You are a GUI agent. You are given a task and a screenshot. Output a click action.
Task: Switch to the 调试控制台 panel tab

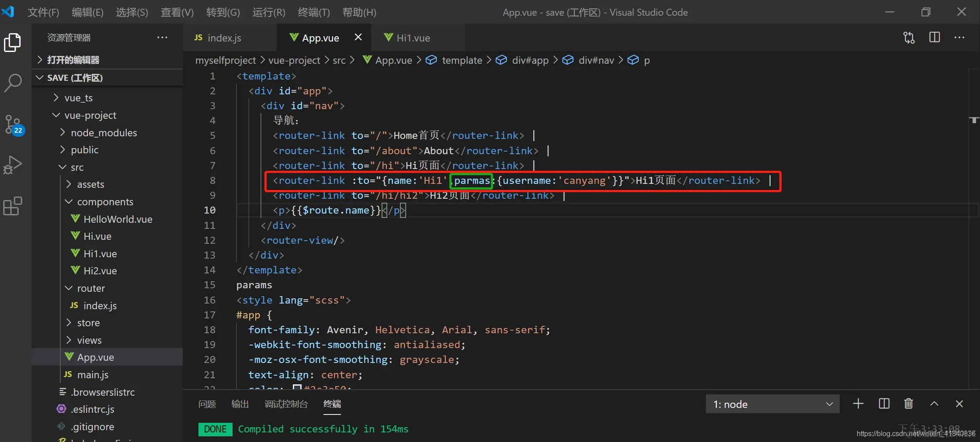tap(286, 404)
